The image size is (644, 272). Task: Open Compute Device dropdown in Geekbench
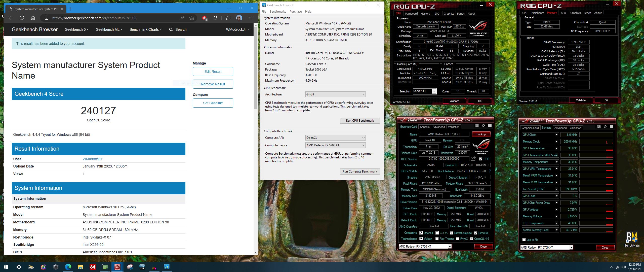click(335, 145)
